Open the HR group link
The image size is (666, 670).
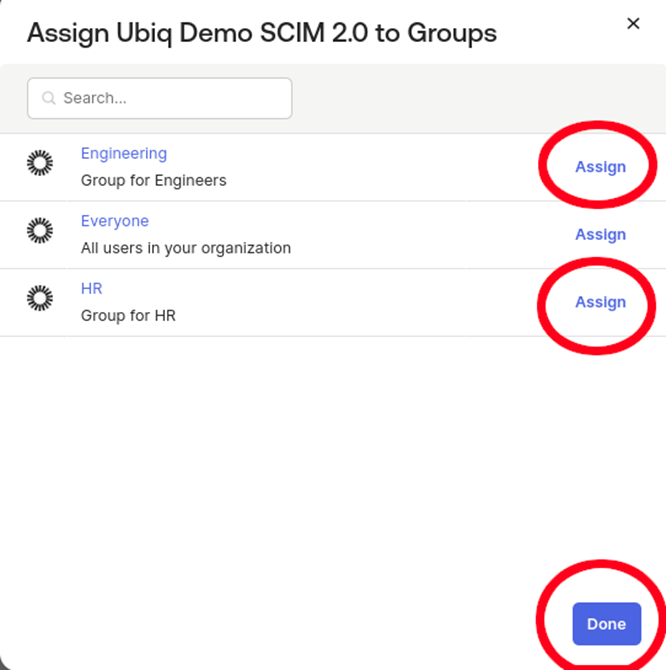[x=91, y=288]
